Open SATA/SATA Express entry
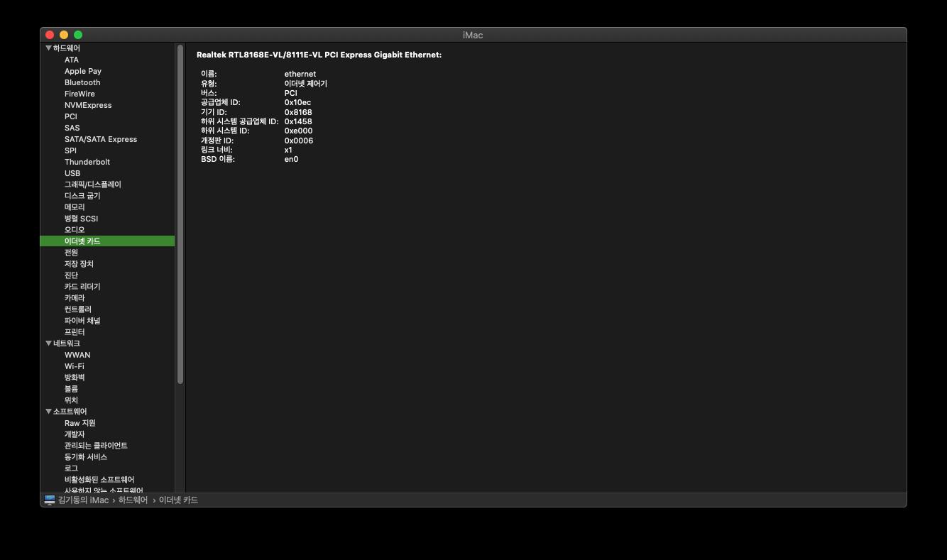 pos(101,139)
